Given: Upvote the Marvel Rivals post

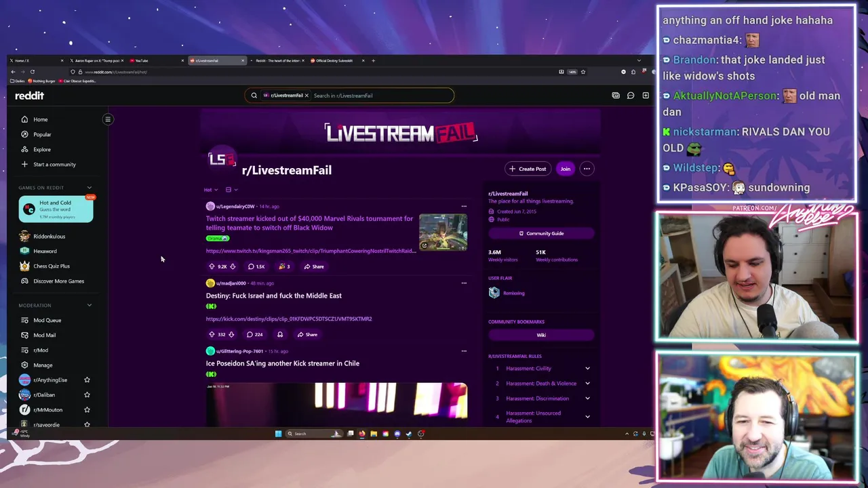Looking at the screenshot, I should (212, 266).
